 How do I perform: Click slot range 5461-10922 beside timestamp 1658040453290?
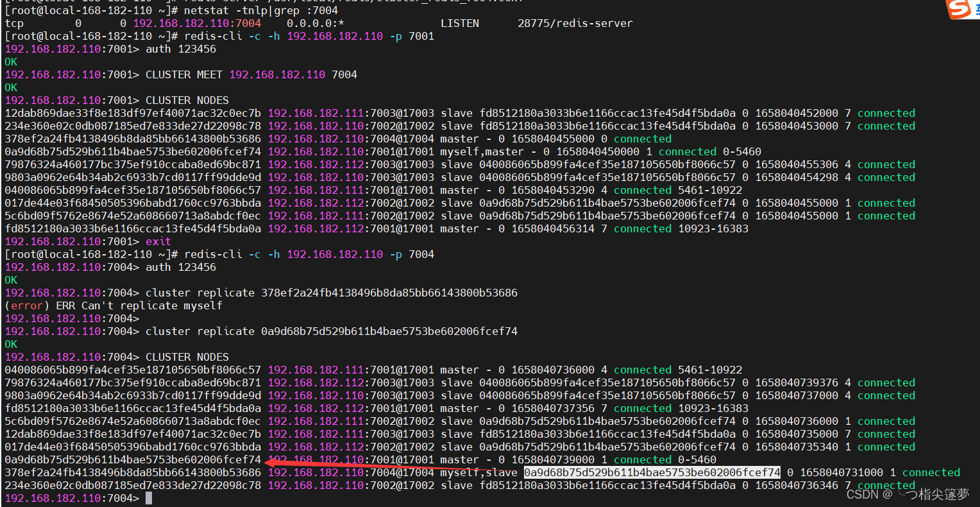point(710,190)
